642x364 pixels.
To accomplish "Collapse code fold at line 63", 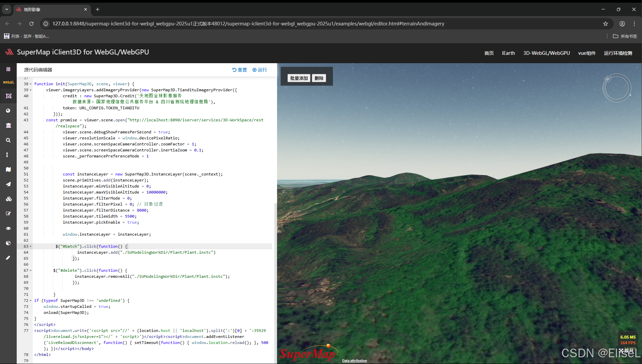I will [x=31, y=247].
